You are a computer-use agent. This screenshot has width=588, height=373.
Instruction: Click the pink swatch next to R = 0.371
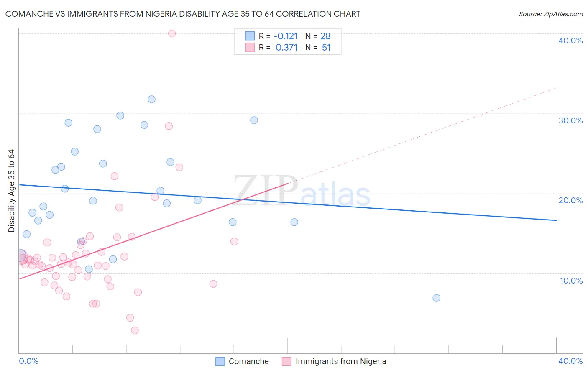[250, 47]
